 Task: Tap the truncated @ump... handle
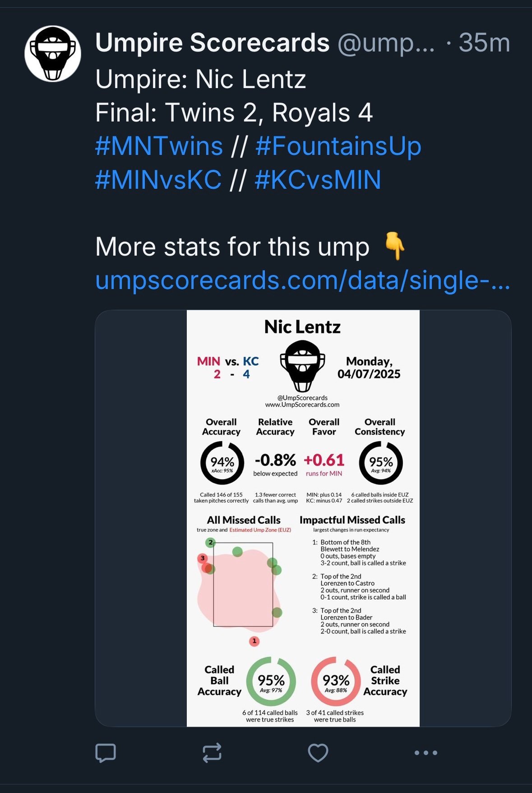pos(386,43)
